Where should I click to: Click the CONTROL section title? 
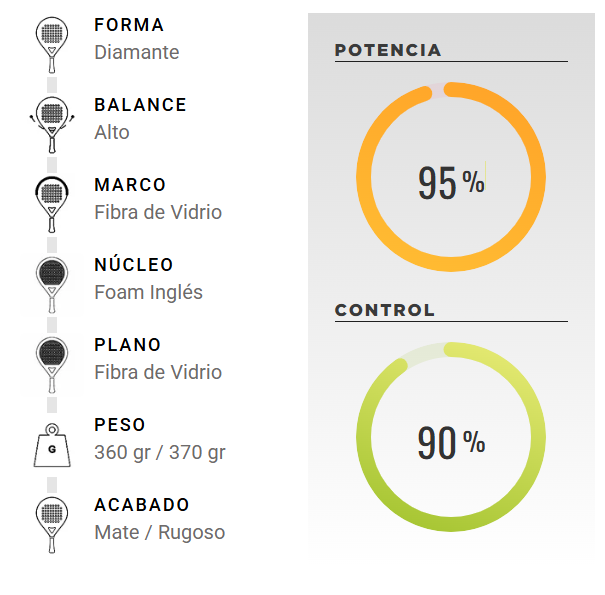point(385,310)
